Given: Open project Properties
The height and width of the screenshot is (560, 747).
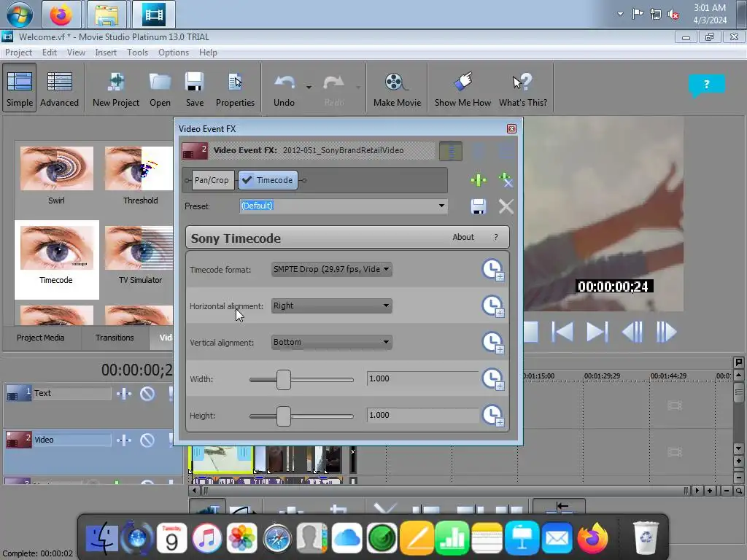Looking at the screenshot, I should click(x=235, y=88).
